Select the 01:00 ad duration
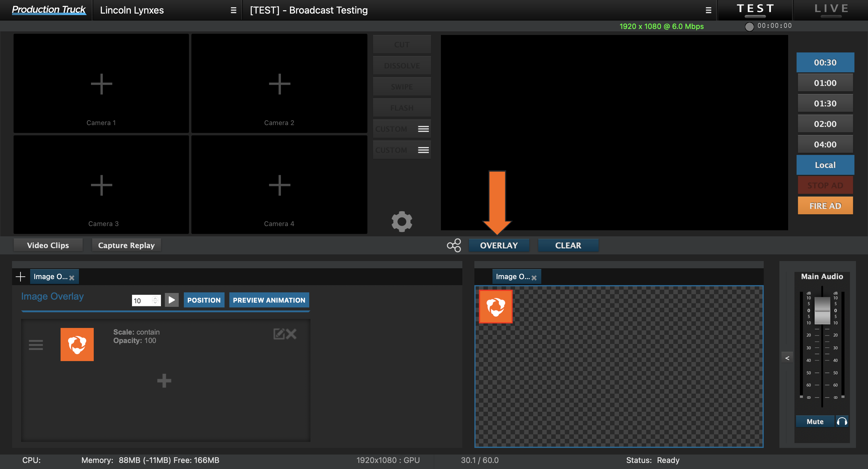The image size is (868, 469). point(825,83)
